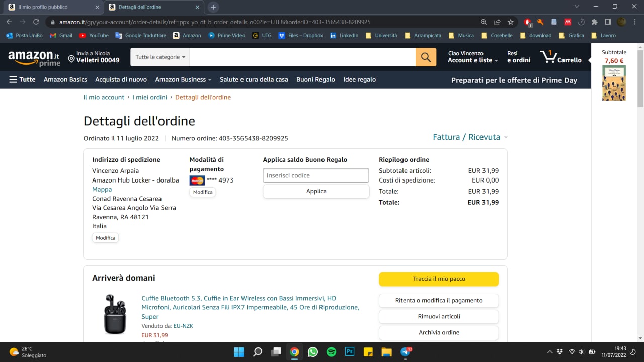This screenshot has width=644, height=362.
Task: Open the Chrome extensions puzzle icon
Action: click(x=594, y=22)
